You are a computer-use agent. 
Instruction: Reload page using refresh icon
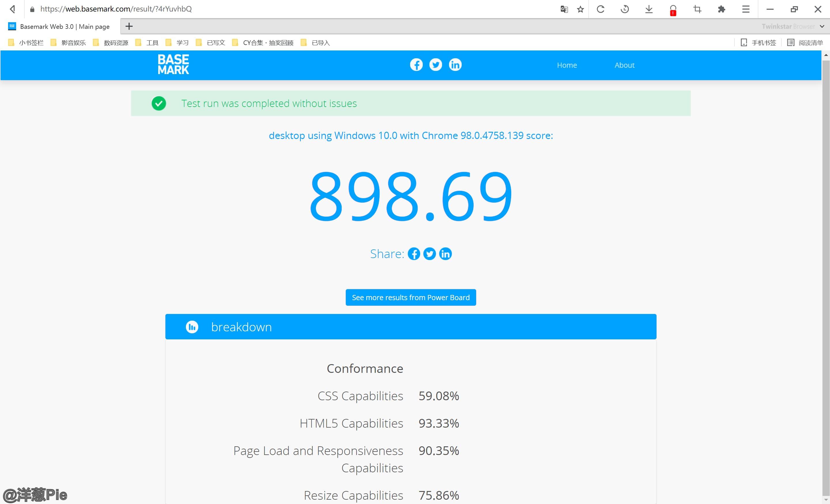[600, 9]
